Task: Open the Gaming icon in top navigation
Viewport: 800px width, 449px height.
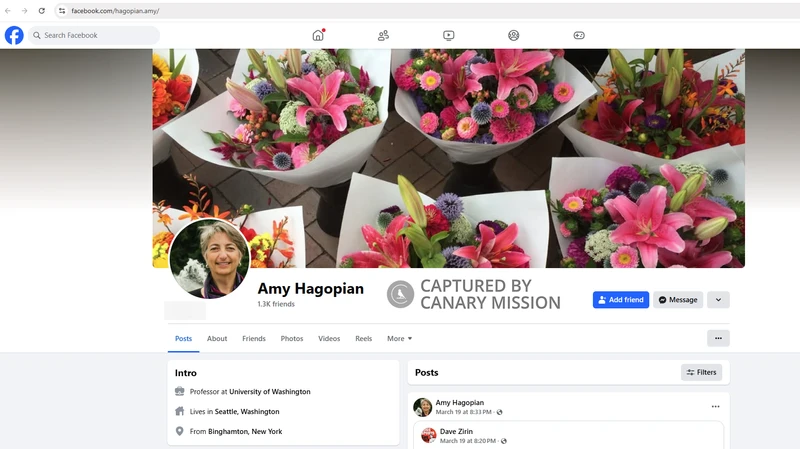Action: 579,35
